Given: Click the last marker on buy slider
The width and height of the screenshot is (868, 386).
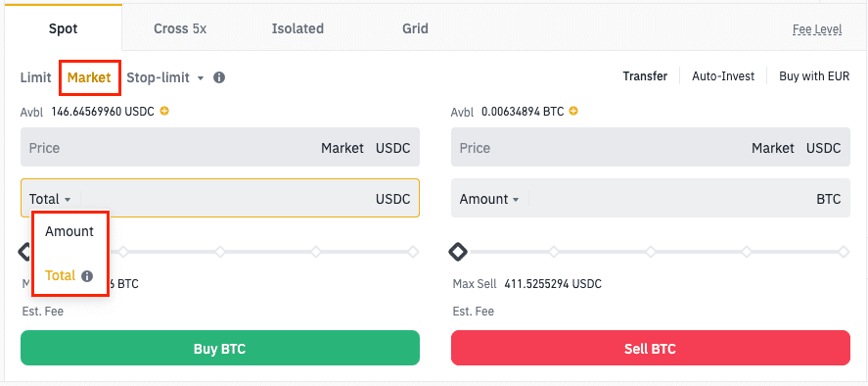Looking at the screenshot, I should (x=413, y=252).
